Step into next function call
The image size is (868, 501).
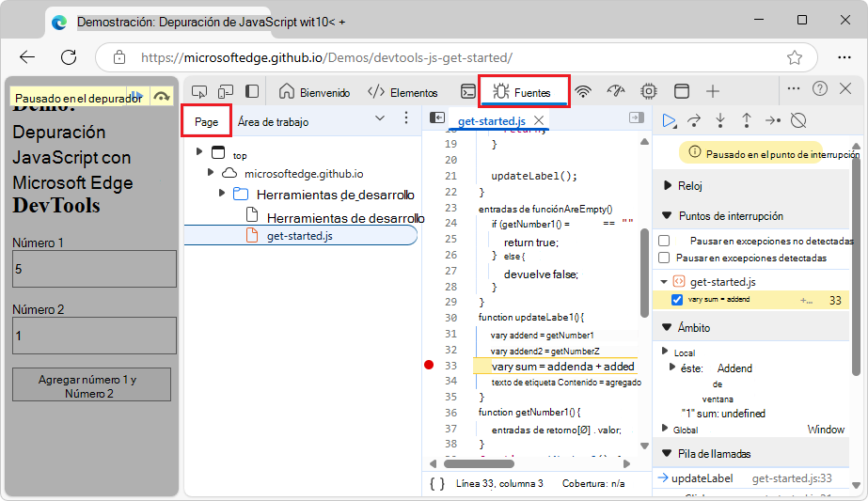coord(720,120)
